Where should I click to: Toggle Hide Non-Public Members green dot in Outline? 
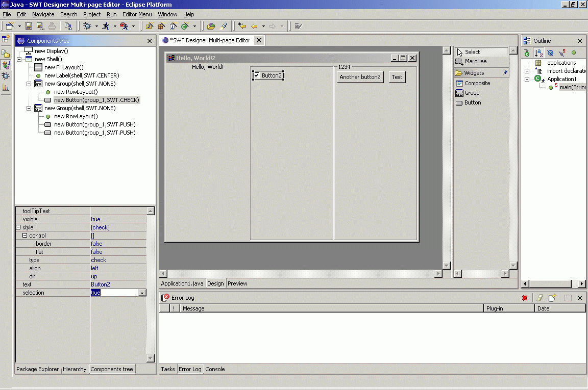(x=574, y=53)
